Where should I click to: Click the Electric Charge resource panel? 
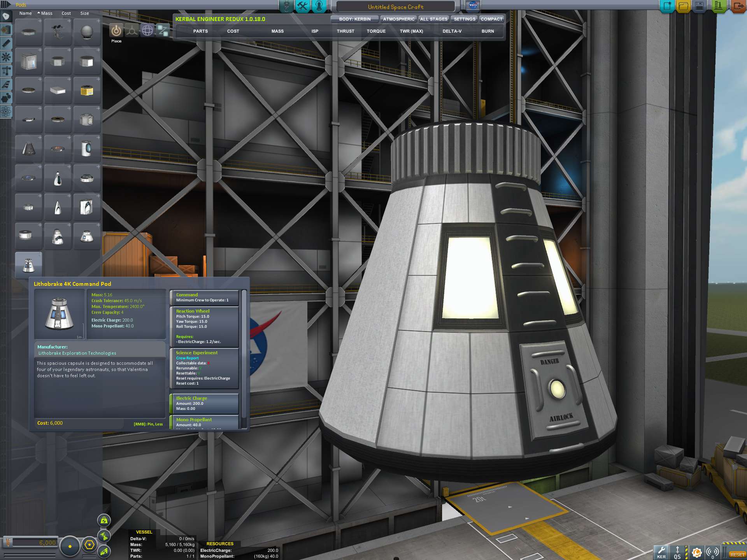coord(204,404)
